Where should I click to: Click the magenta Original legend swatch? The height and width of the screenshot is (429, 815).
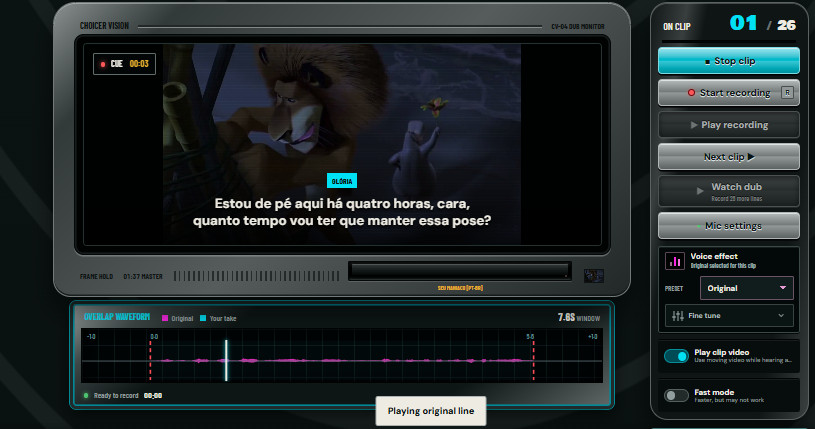(x=165, y=318)
